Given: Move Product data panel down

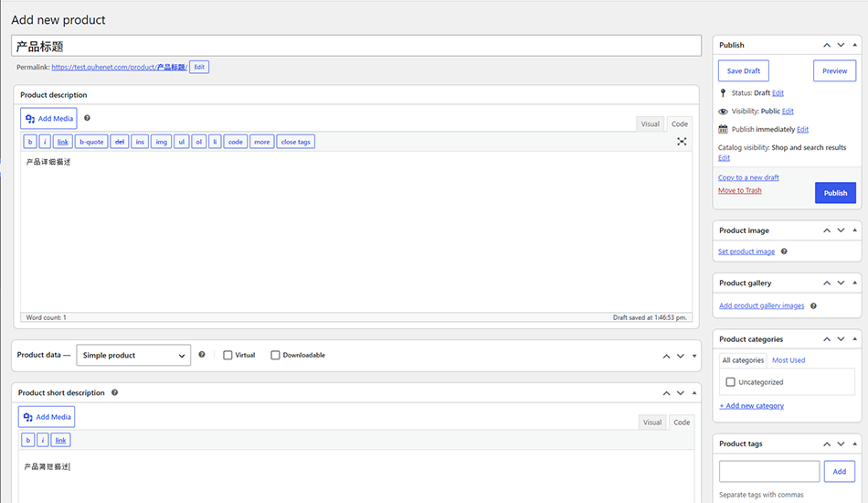Looking at the screenshot, I should [x=681, y=356].
